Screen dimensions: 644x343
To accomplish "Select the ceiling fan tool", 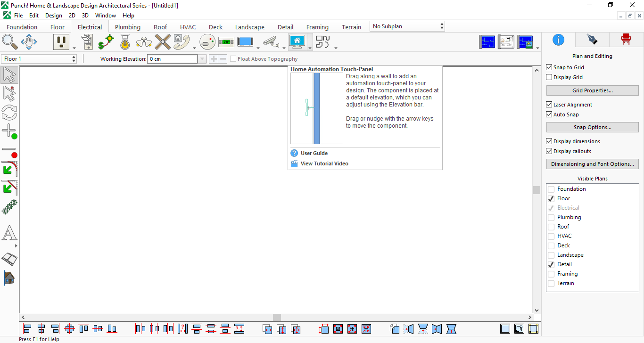I will [163, 42].
